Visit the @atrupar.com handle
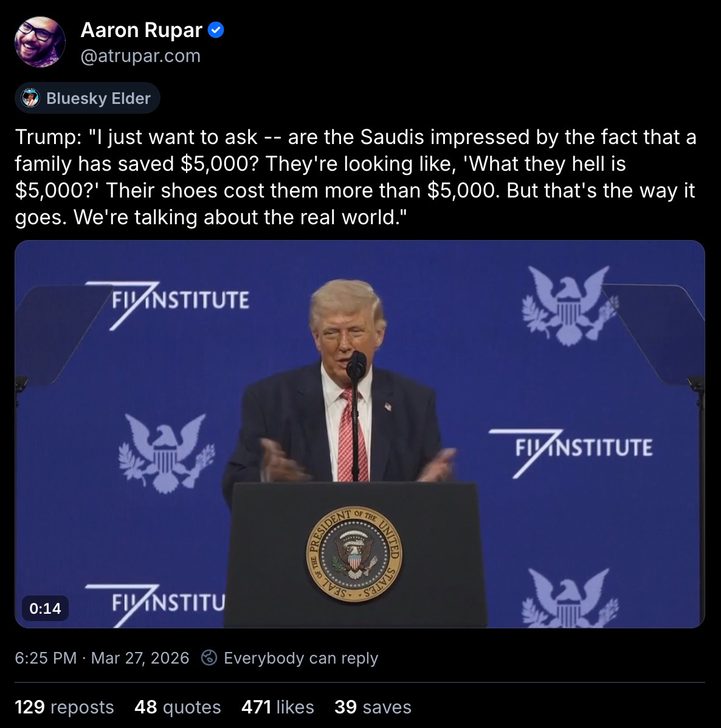This screenshot has width=721, height=728. coord(140,56)
